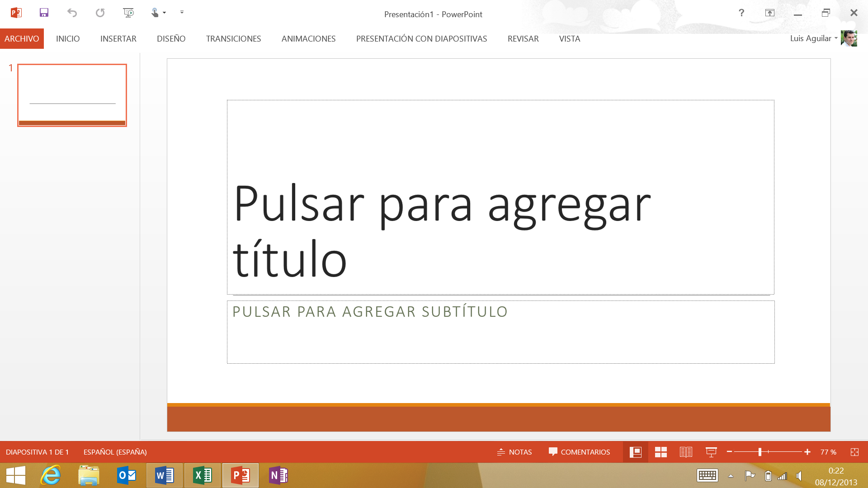Click the Undo arrow icon
The image size is (868, 488).
click(72, 13)
